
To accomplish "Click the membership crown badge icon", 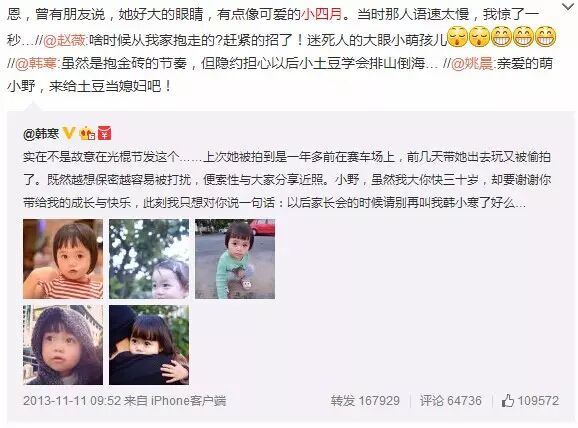I will tap(87, 133).
